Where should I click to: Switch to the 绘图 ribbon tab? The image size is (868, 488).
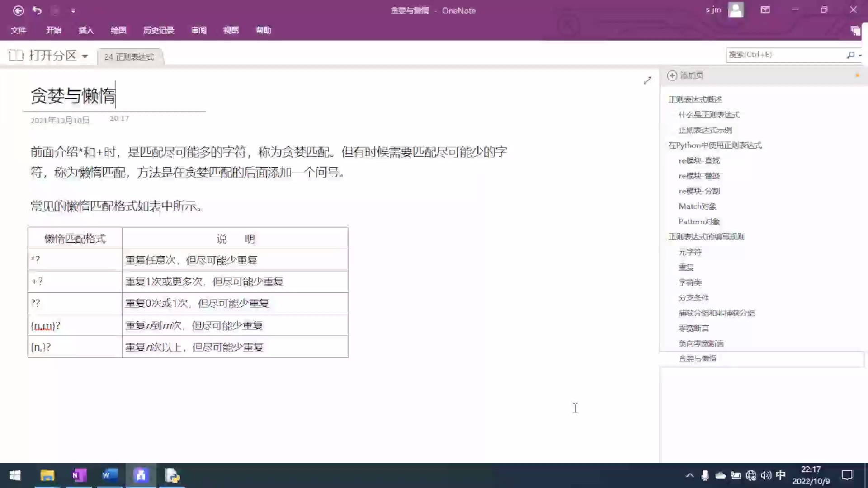pyautogui.click(x=118, y=30)
